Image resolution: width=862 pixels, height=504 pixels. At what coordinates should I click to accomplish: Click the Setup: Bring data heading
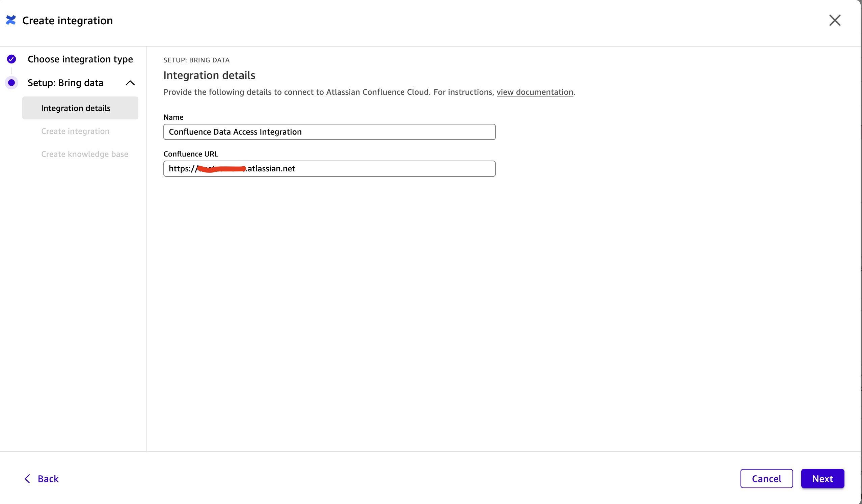point(65,82)
